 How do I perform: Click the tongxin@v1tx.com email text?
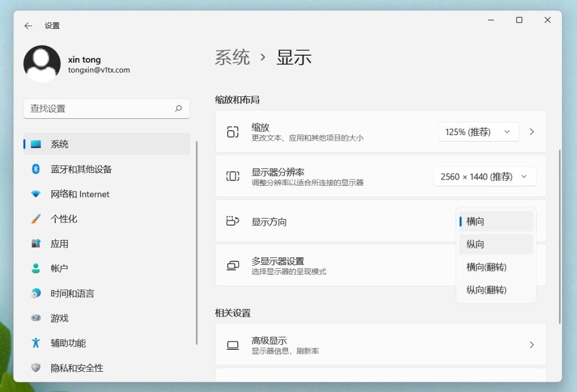tap(99, 70)
